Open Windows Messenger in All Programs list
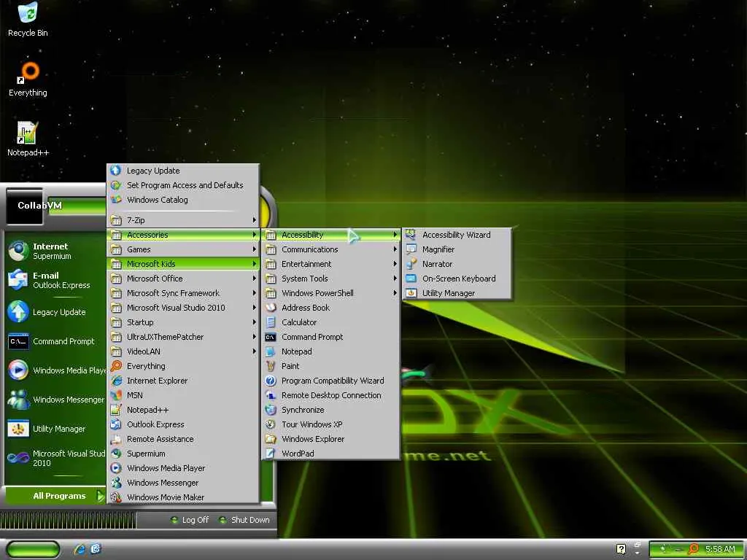This screenshot has height=560, width=747. click(183, 483)
